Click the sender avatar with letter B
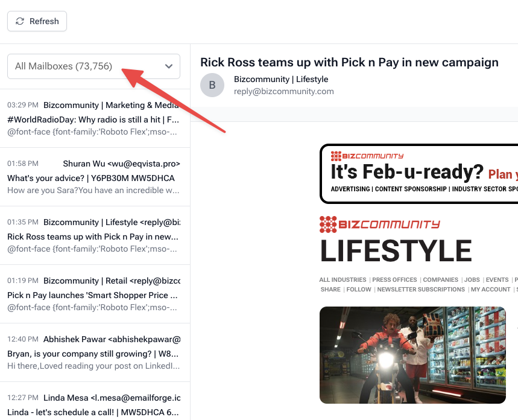 pos(212,85)
